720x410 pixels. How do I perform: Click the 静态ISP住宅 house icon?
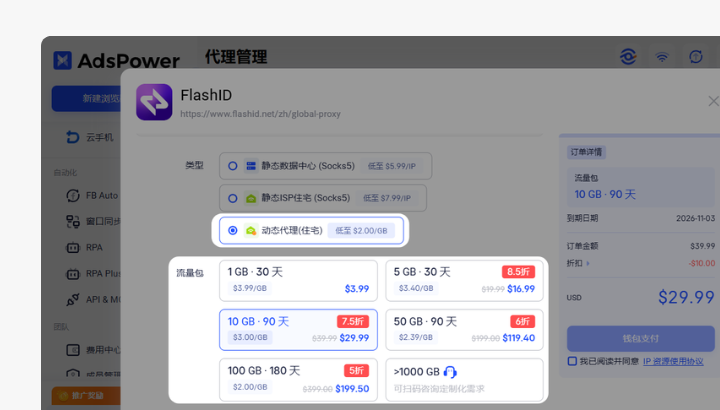point(251,198)
